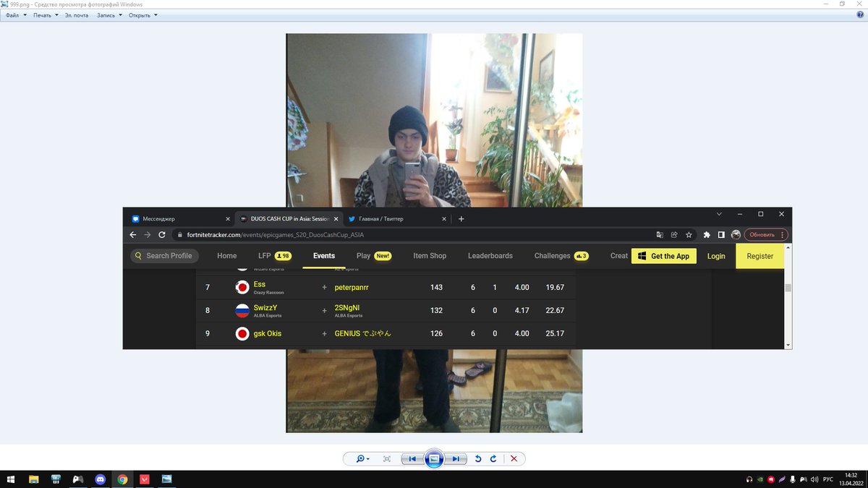Image resolution: width=868 pixels, height=488 pixels.
Task: Click the fit-to-window actual size icon
Action: (x=387, y=459)
